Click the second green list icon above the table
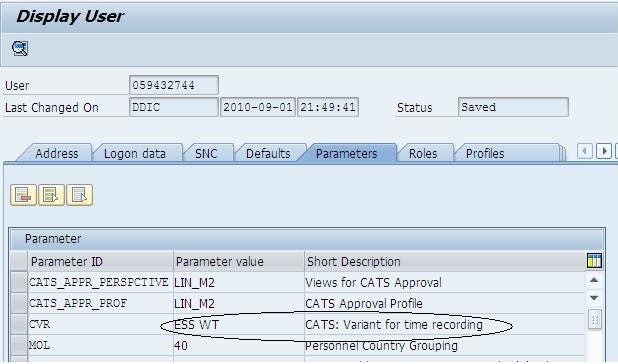The image size is (618, 364). click(x=51, y=195)
